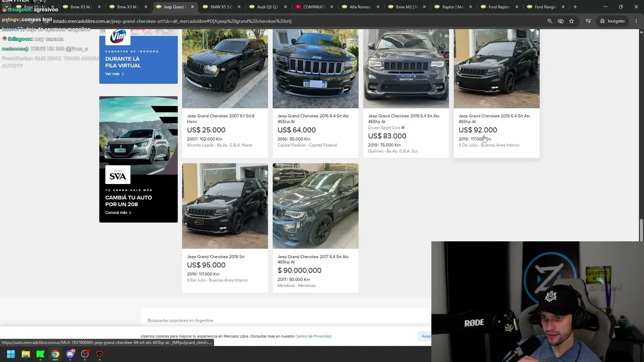Viewport: 644px width, 362px height.
Task: Close the COMPARATIVA YouTube tab
Action: coord(332,7)
